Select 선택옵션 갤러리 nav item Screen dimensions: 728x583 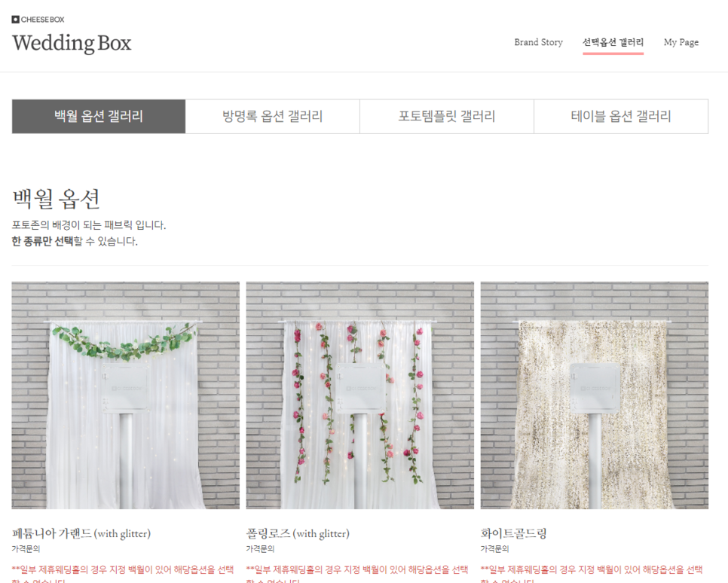coord(613,42)
